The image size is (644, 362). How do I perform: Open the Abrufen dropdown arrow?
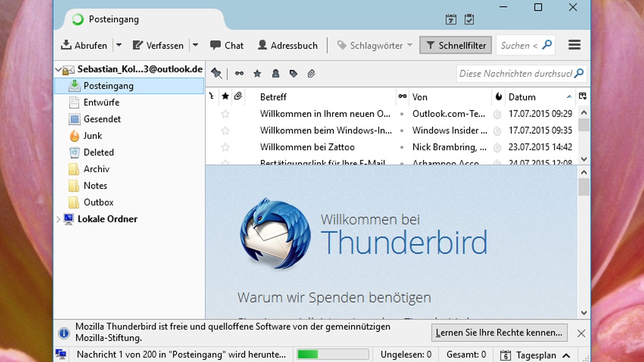[x=119, y=45]
